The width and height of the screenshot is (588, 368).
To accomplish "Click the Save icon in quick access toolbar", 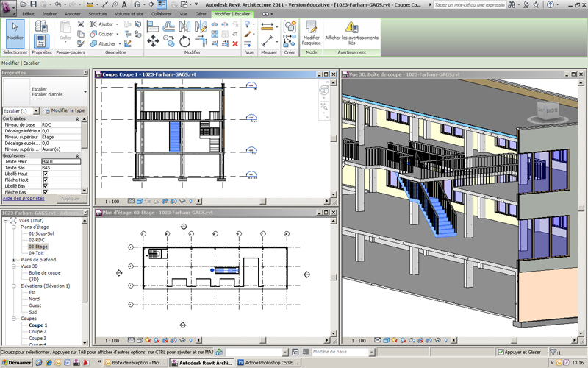I will [x=33, y=4].
